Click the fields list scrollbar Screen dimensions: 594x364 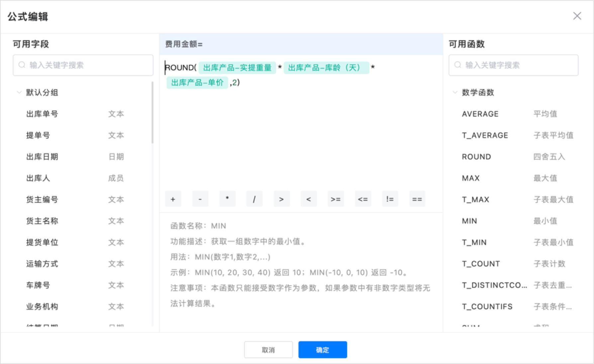(152, 113)
